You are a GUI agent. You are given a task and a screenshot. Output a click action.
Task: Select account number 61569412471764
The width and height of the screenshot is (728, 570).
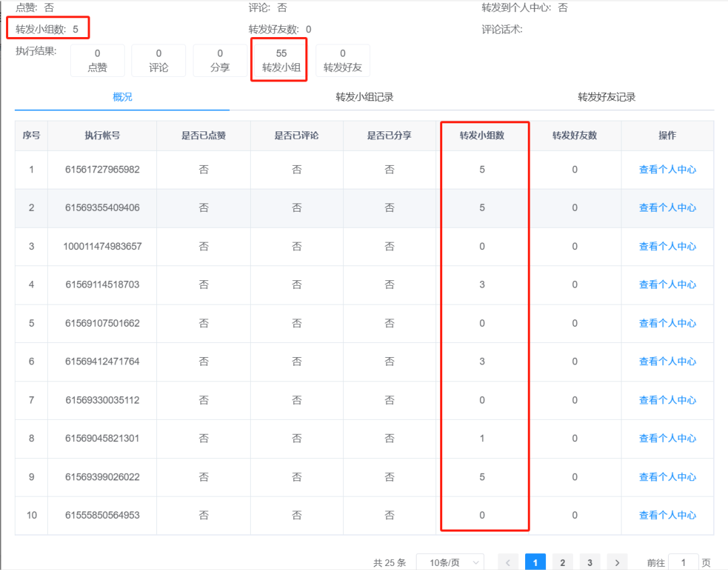coord(102,362)
